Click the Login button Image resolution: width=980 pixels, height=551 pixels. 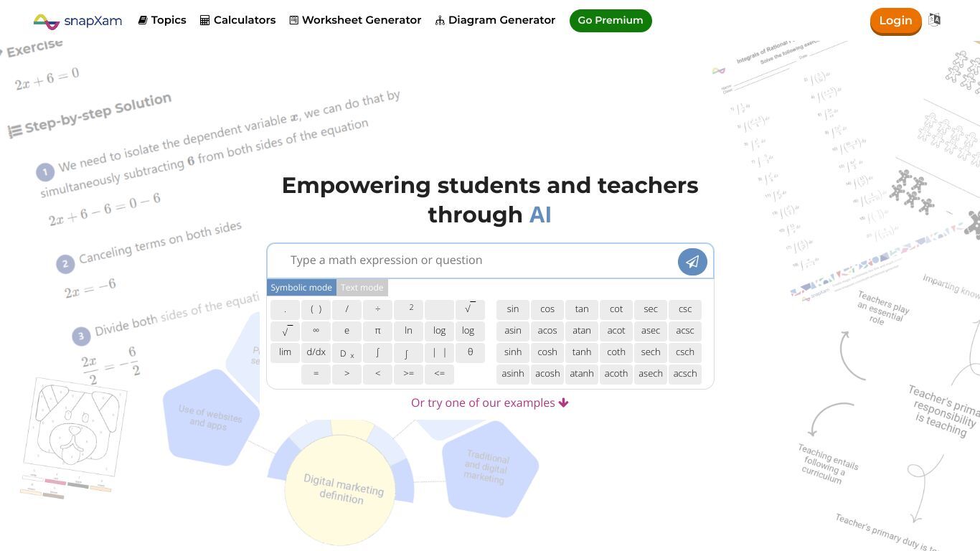(895, 21)
